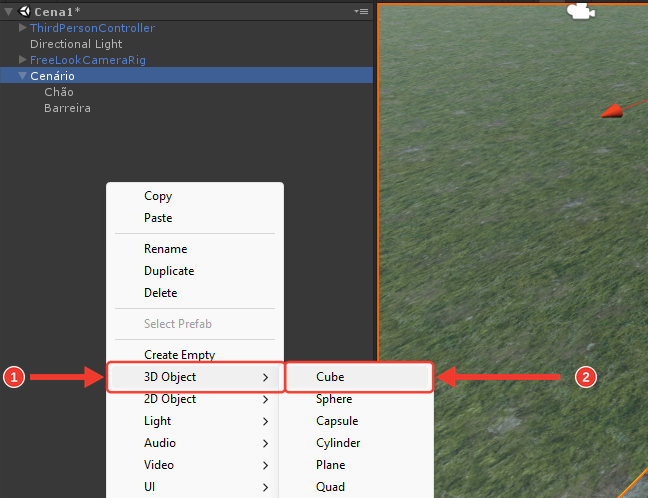648x498 pixels.
Task: Expand the FreeLookCameraRig object
Action: [x=23, y=60]
